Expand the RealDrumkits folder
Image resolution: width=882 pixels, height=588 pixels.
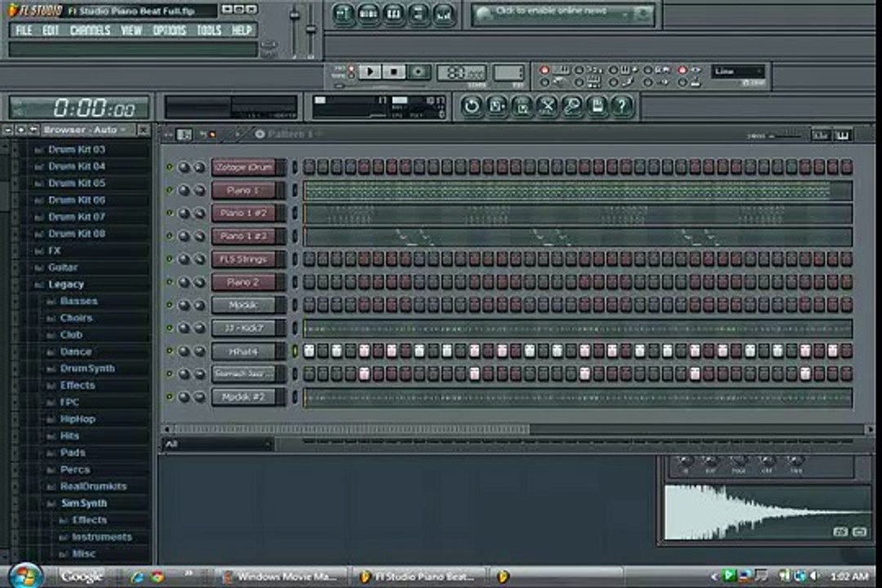(93, 487)
